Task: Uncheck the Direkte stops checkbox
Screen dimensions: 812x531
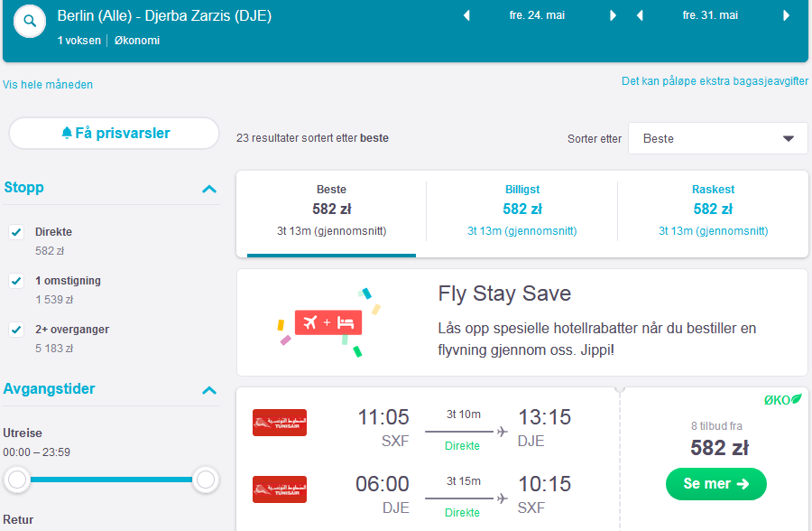Action: point(16,232)
